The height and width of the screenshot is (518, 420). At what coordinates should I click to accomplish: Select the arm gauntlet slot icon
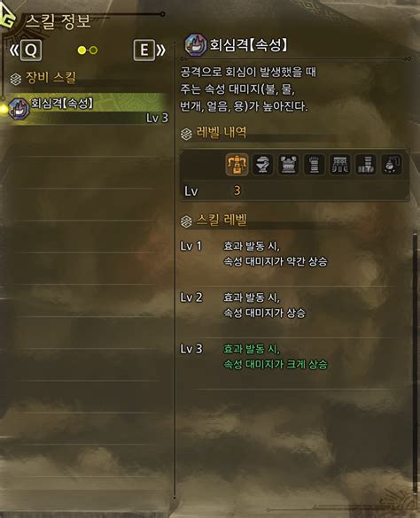point(315,164)
